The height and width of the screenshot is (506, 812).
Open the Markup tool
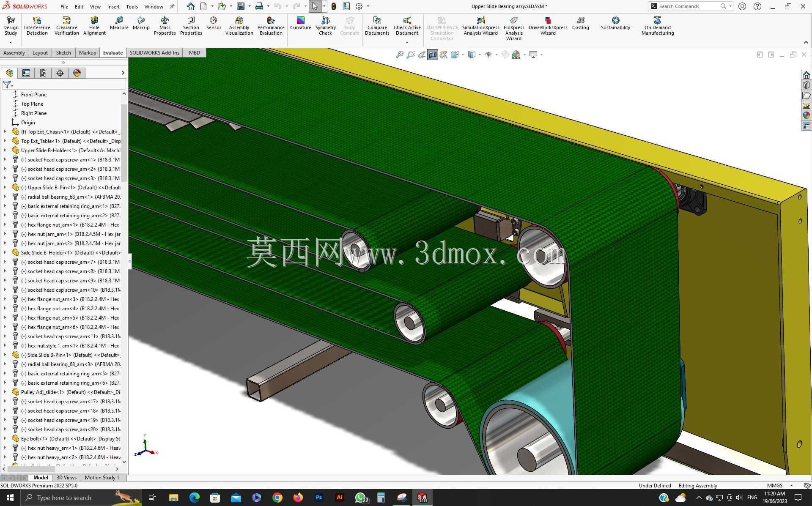tap(141, 24)
